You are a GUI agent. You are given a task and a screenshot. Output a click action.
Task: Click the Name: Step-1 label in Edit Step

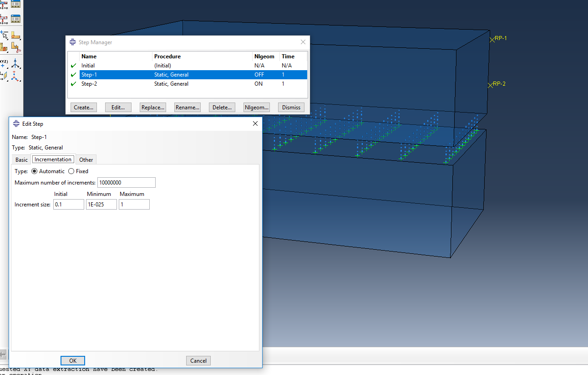(x=29, y=137)
